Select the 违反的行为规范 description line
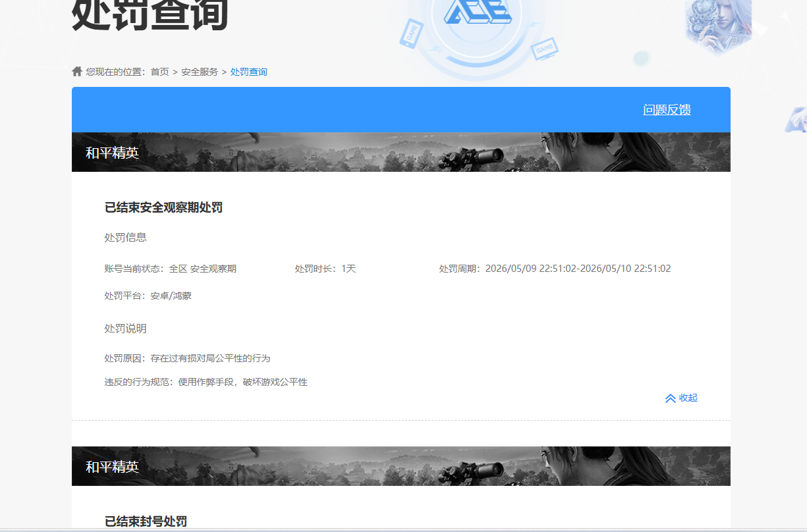The width and height of the screenshot is (807, 532). [x=206, y=382]
